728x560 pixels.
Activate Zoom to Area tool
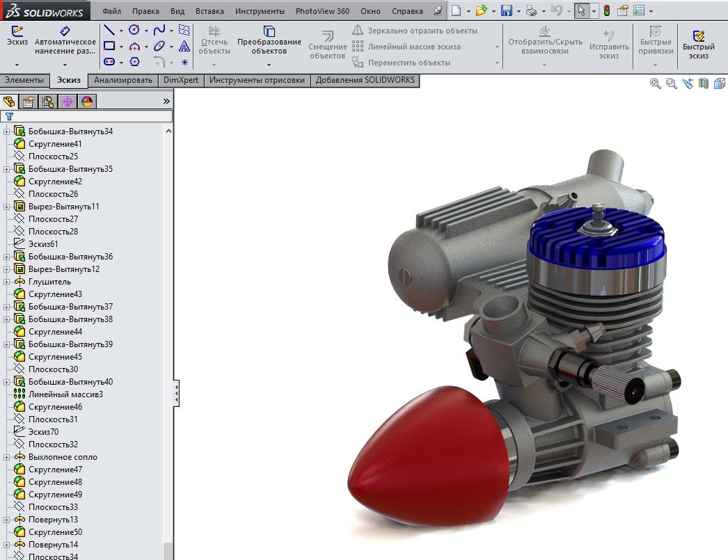click(672, 83)
